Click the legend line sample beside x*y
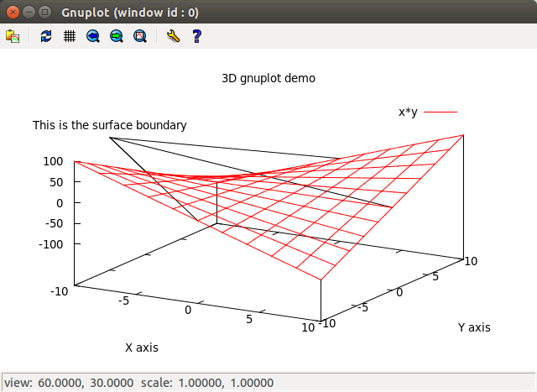The width and height of the screenshot is (537, 392). click(441, 112)
